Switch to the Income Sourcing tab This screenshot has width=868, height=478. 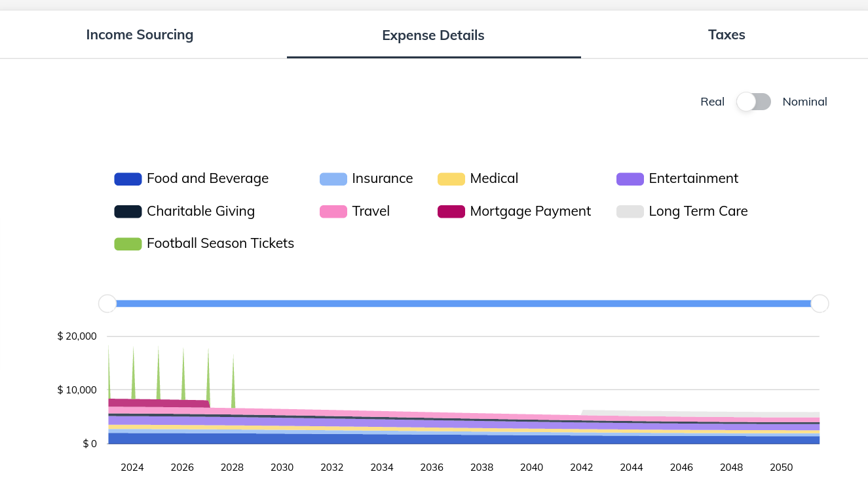[x=140, y=35]
